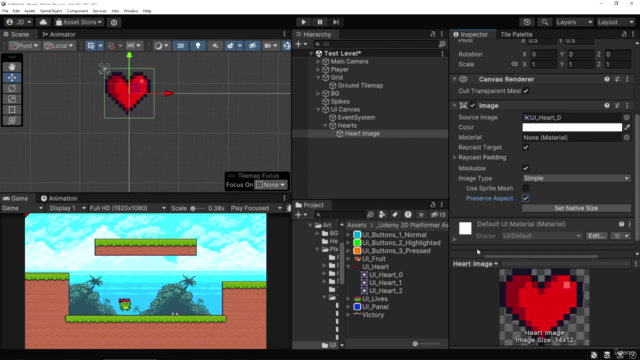Open the Layout dropdown
This screenshot has height=360, width=640.
coord(616,22)
